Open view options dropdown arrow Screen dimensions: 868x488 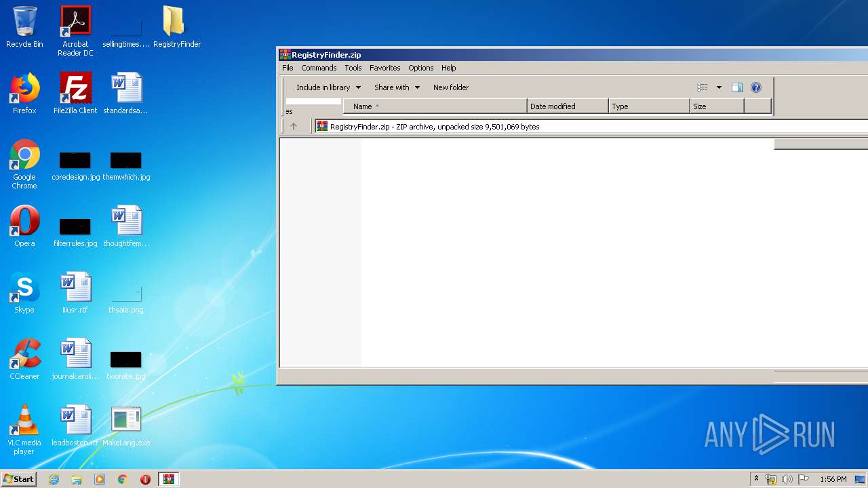click(719, 87)
